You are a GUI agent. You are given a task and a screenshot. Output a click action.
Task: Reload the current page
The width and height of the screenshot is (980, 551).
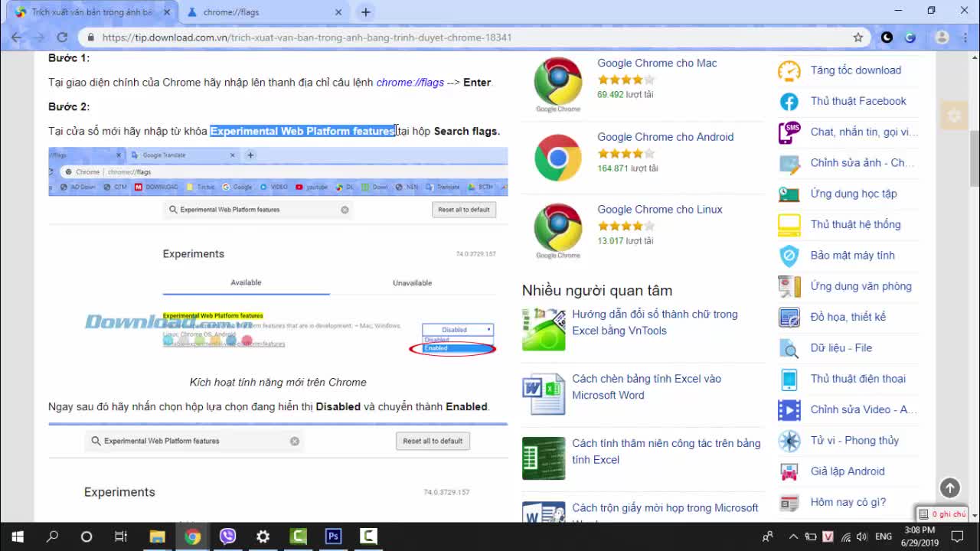coord(62,37)
